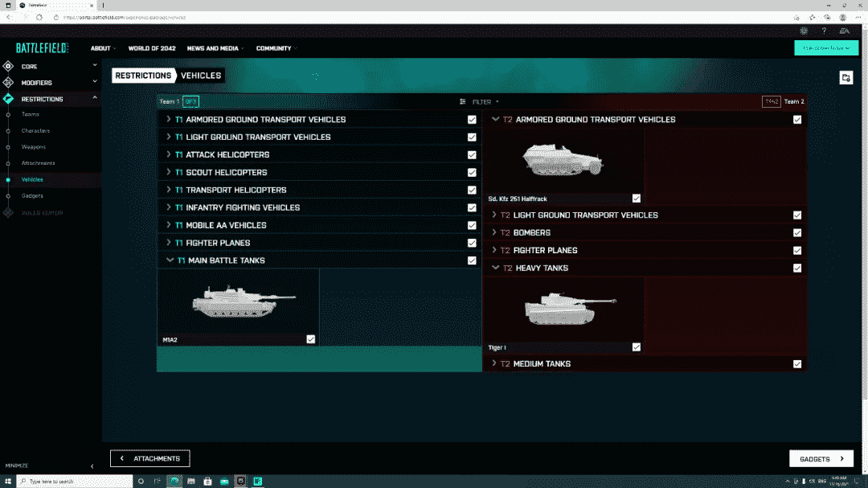Go back to Attachments page
868x488 pixels.
coord(150,458)
